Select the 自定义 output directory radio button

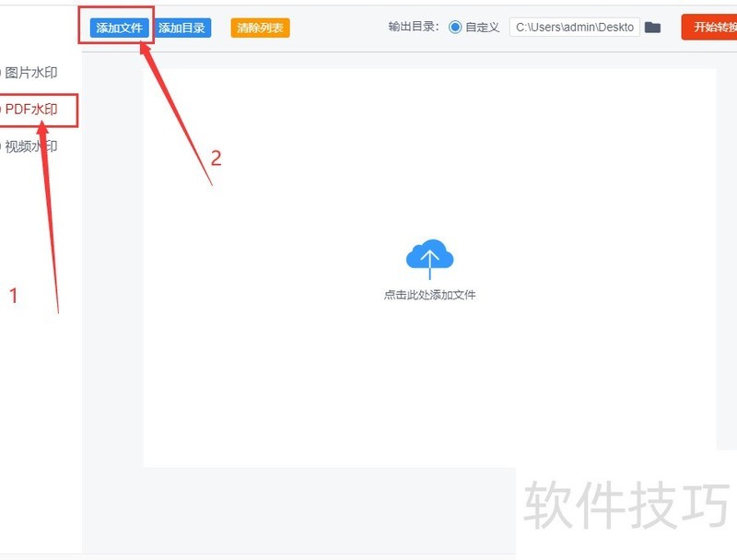pos(456,27)
